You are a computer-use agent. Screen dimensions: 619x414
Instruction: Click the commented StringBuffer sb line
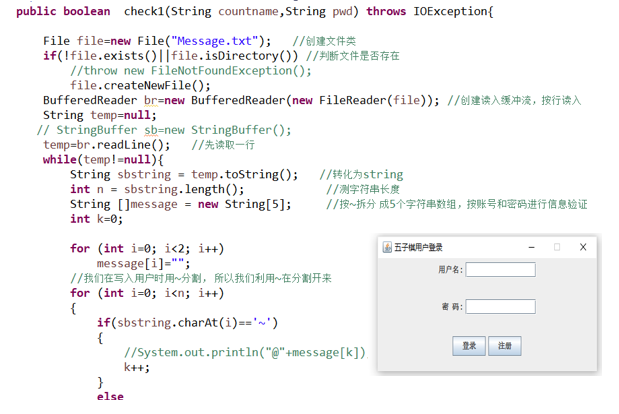(x=164, y=130)
